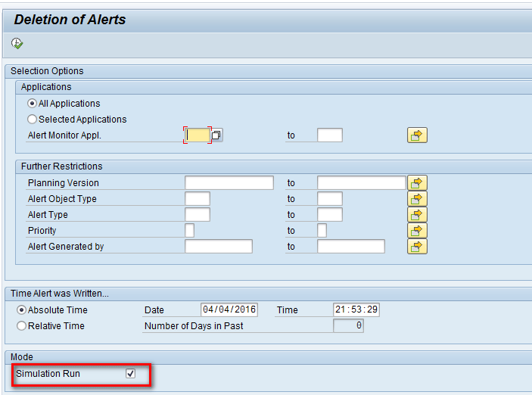Image resolution: width=532 pixels, height=395 pixels.
Task: Click the Applications group header
Action: (x=46, y=87)
